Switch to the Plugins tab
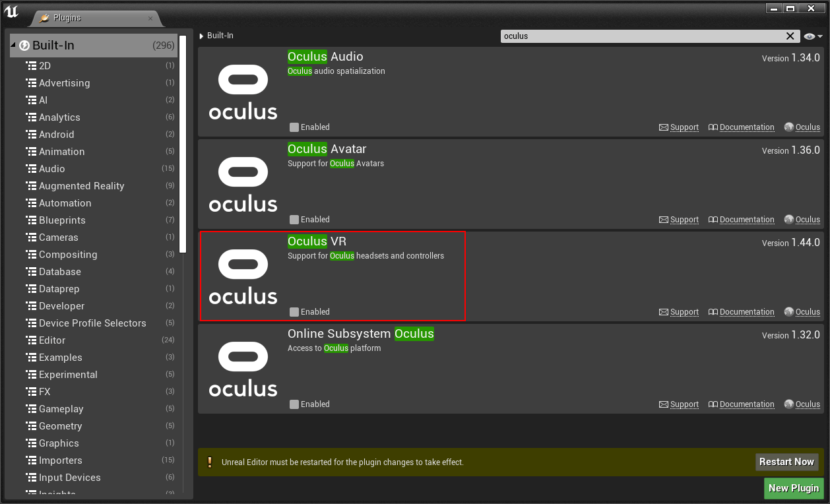This screenshot has width=830, height=504. tap(96, 18)
